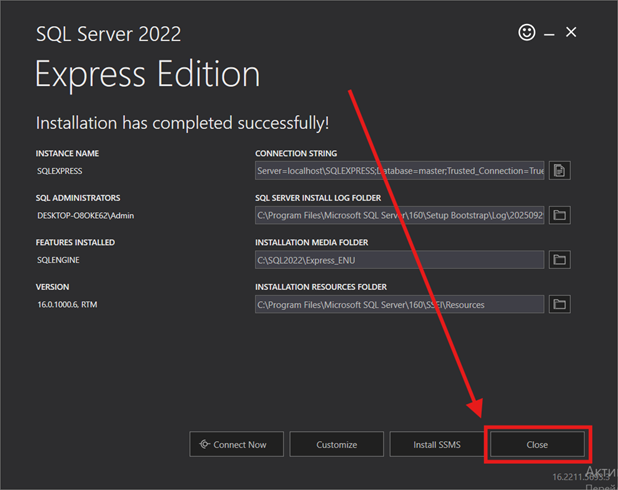Image resolution: width=618 pixels, height=490 pixels.
Task: Click the Customize button
Action: pyautogui.click(x=337, y=444)
